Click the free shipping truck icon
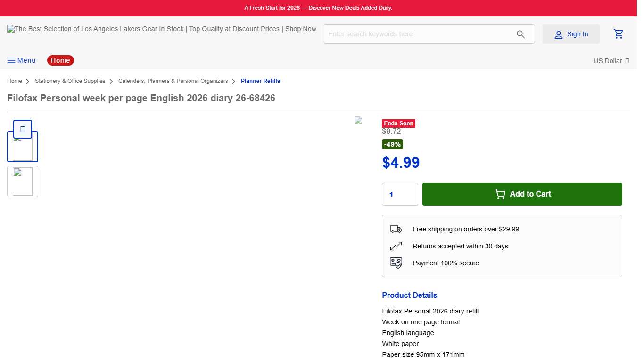This screenshot has height=362, width=644. 396,229
